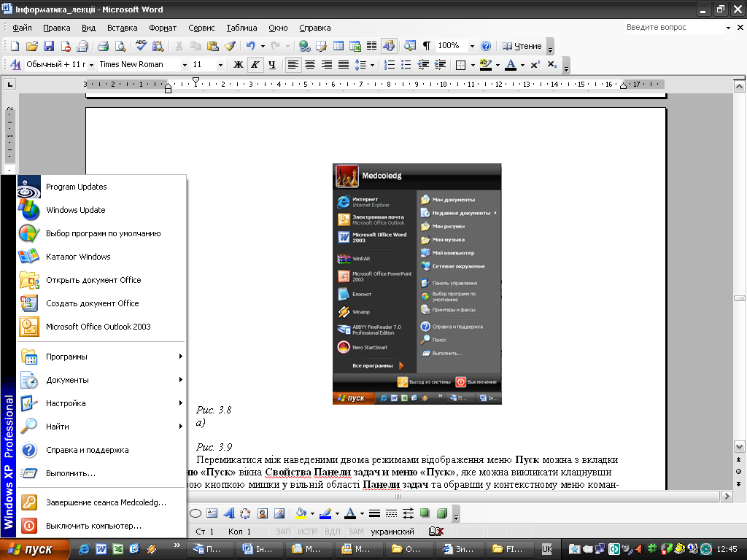
Task: Toggle center alignment
Action: click(x=309, y=65)
